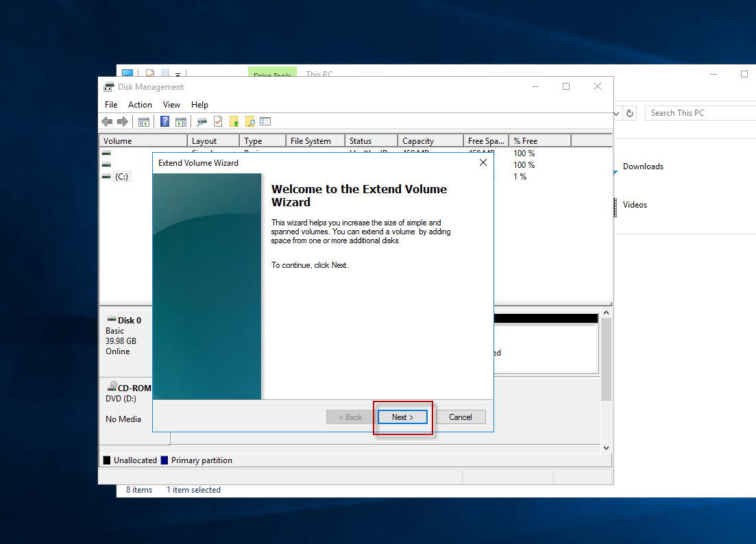Click Next in the Extend Volume Wizard
The width and height of the screenshot is (756, 544).
(x=402, y=417)
